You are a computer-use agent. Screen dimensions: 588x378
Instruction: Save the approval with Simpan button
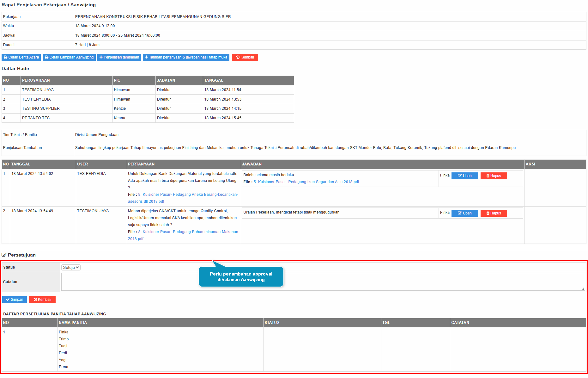pyautogui.click(x=15, y=300)
